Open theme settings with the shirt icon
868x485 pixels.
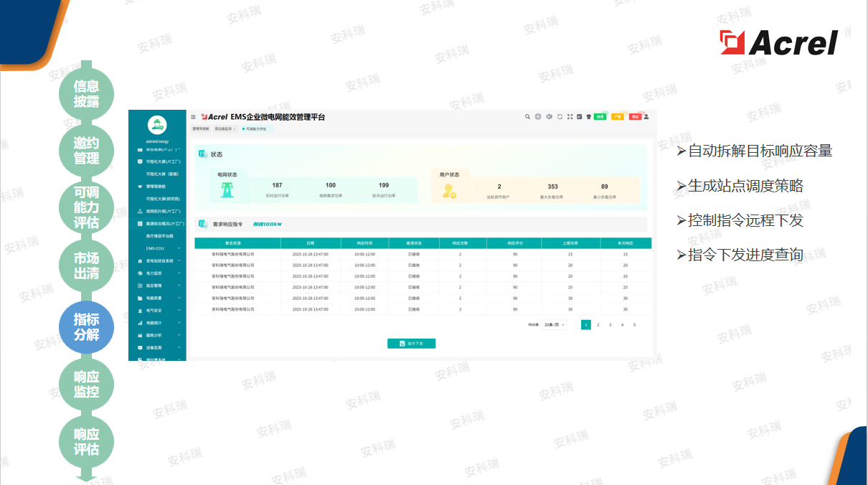[x=588, y=116]
